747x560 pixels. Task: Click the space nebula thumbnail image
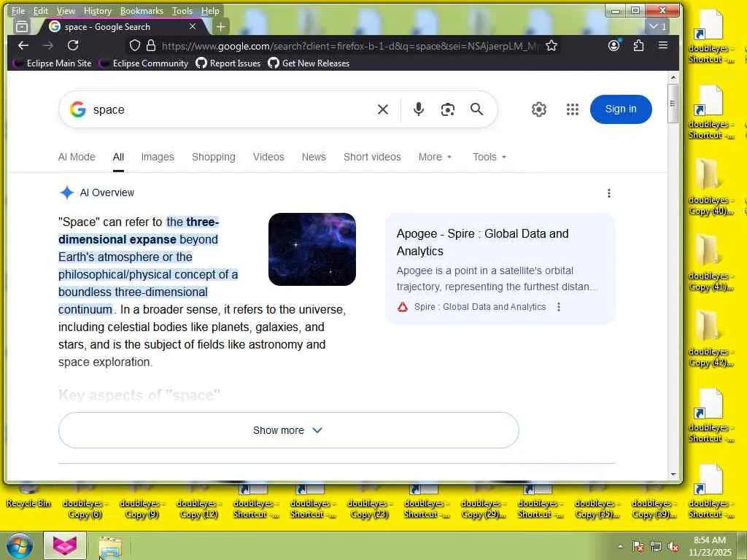(x=312, y=249)
